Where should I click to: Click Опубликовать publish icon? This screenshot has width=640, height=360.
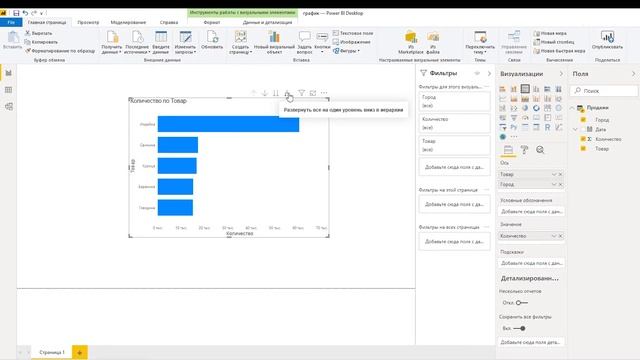[607, 37]
